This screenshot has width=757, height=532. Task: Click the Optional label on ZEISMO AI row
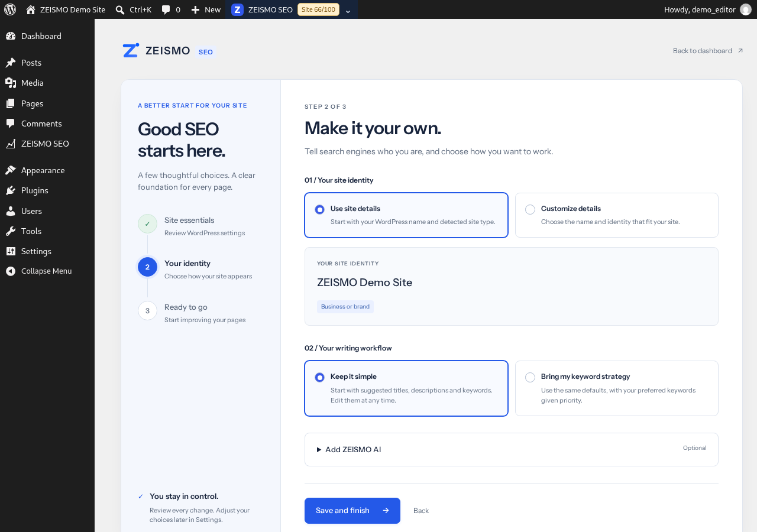coord(694,448)
